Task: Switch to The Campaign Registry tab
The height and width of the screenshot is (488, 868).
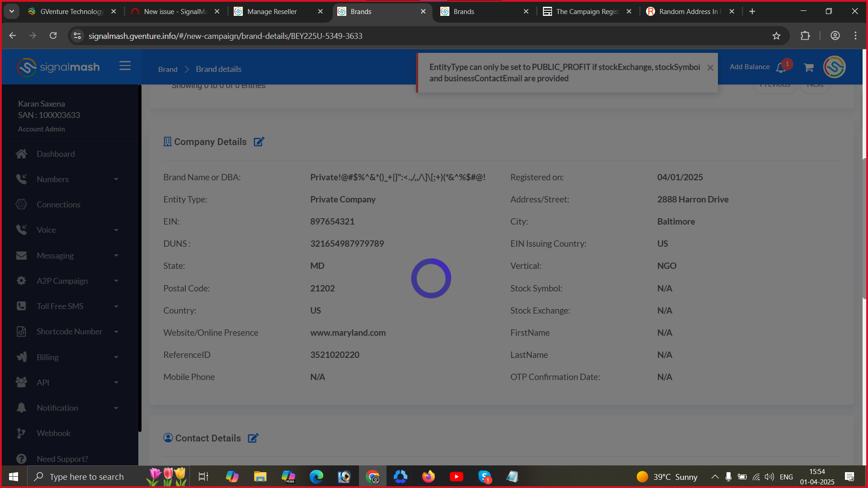Action: [587, 11]
